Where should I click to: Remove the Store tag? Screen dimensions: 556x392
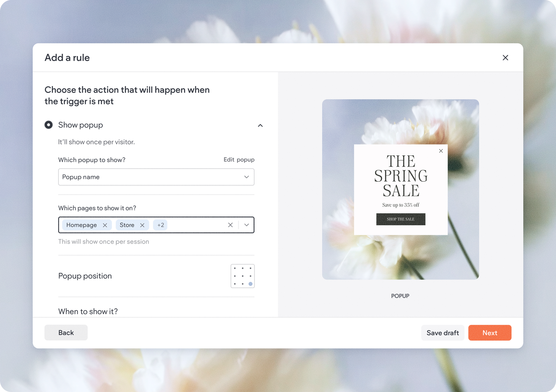(142, 225)
